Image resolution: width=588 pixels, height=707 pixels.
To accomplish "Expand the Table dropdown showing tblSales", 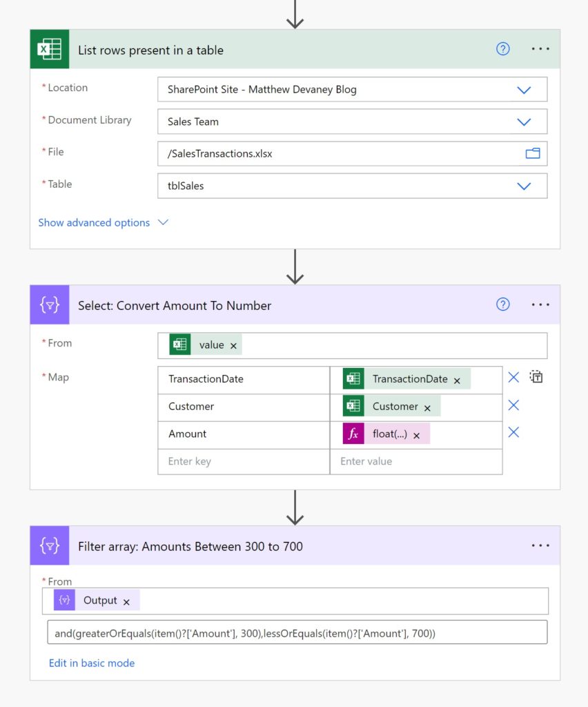I will coord(524,186).
